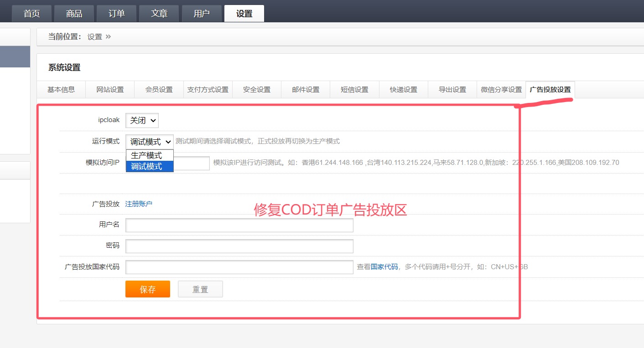The width and height of the screenshot is (644, 348).
Task: Open the 支付方式设置 tab
Action: (208, 90)
